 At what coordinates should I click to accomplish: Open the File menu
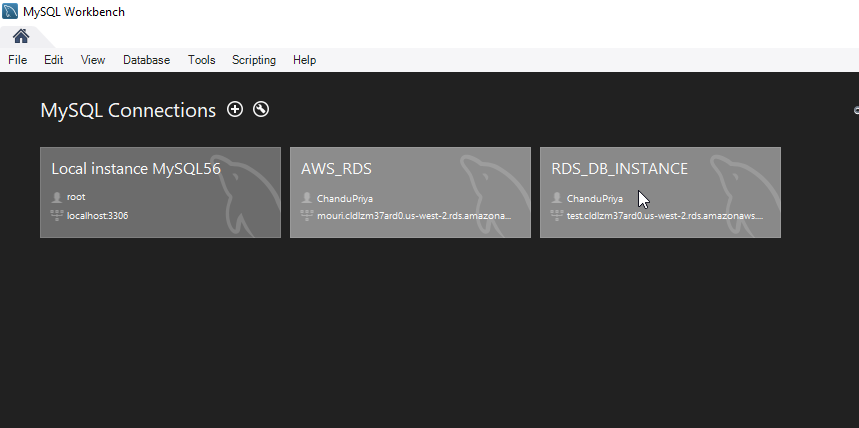18,60
